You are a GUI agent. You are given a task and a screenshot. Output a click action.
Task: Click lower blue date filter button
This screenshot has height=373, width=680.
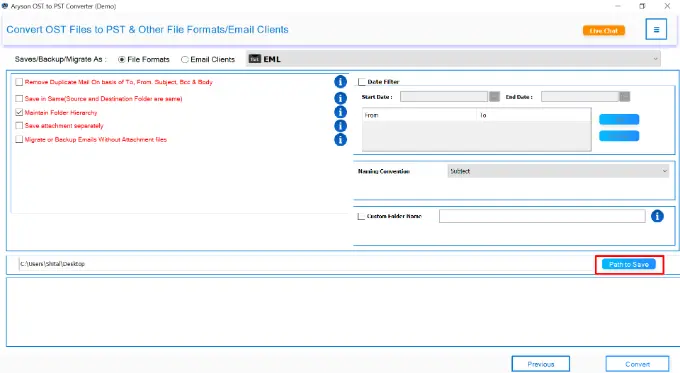619,136
